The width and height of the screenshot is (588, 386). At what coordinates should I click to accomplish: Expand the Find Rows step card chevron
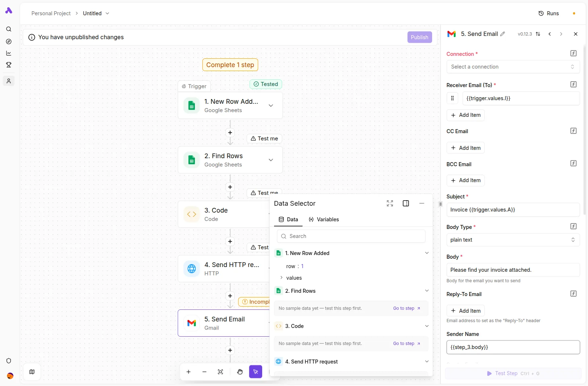(x=271, y=160)
